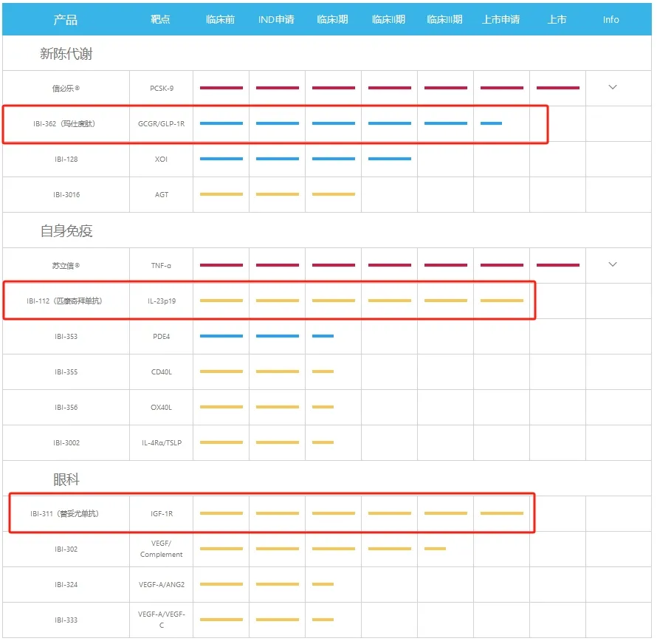Select the GCGR/GLP-1R target cell
The image size is (657, 644).
click(x=162, y=124)
